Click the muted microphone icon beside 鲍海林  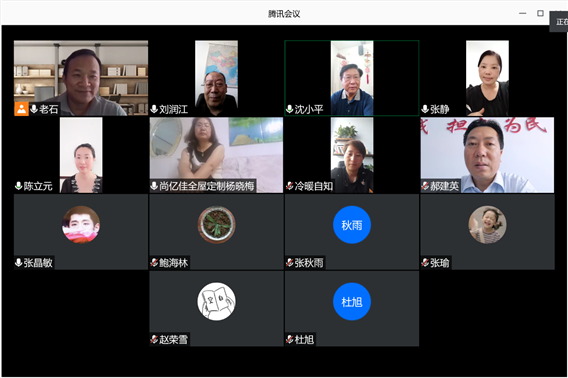[x=154, y=262]
